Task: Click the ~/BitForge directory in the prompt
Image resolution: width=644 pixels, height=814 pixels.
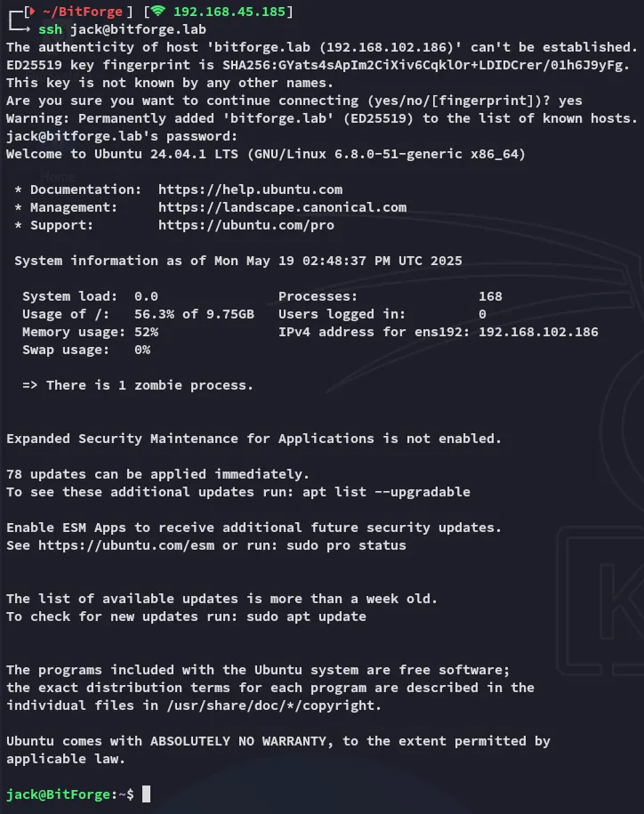Action: pyautogui.click(x=71, y=12)
